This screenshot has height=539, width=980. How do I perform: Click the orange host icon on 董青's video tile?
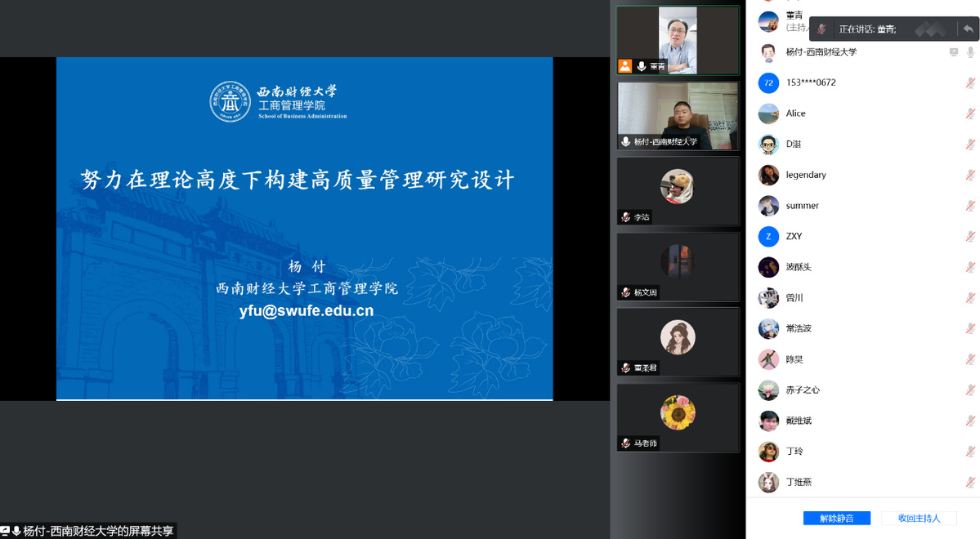click(625, 66)
